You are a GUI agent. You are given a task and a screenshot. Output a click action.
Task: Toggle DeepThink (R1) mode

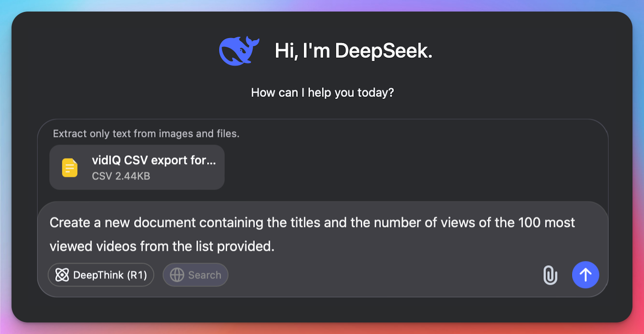point(101,275)
